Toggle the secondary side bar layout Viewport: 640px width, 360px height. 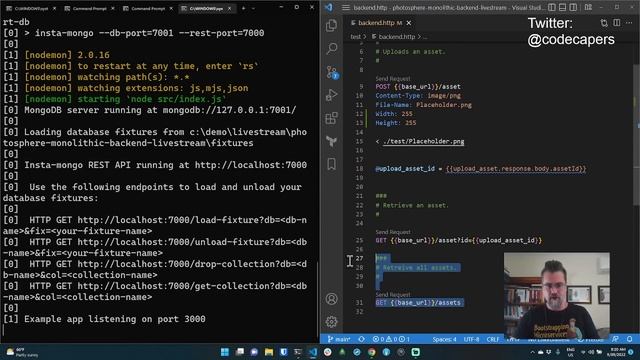coord(573,7)
